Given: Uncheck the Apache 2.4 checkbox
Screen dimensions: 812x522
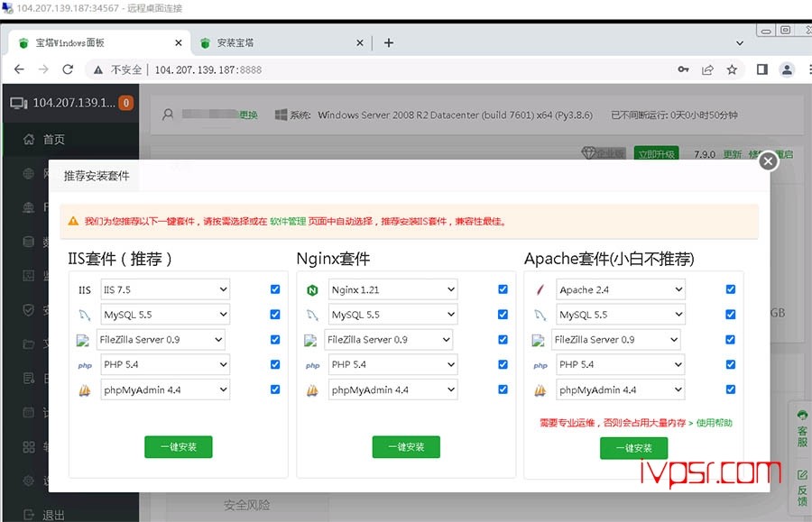Looking at the screenshot, I should pos(731,289).
